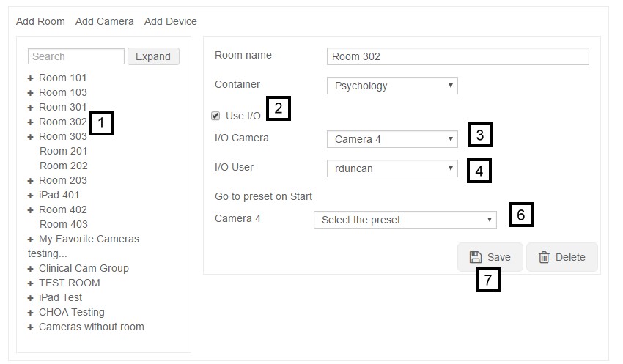The image size is (623, 364).
Task: Click the Room name text field
Action: 457,56
